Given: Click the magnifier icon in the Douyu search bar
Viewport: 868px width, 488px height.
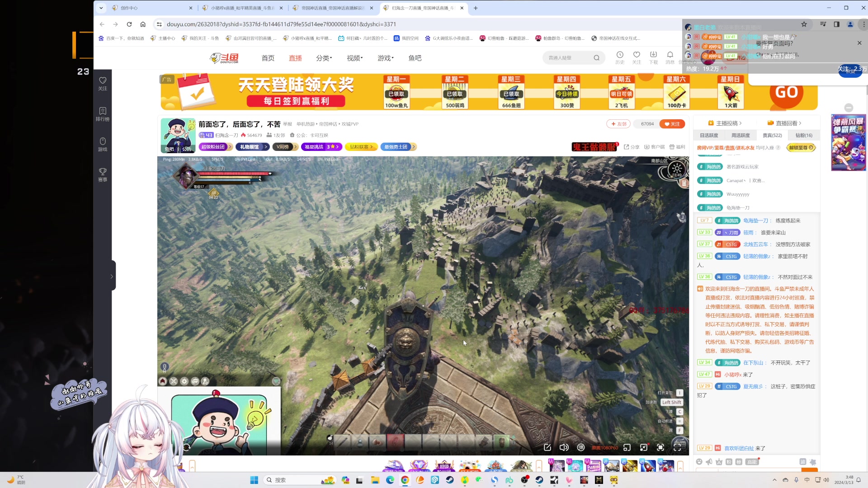Looking at the screenshot, I should pos(597,57).
